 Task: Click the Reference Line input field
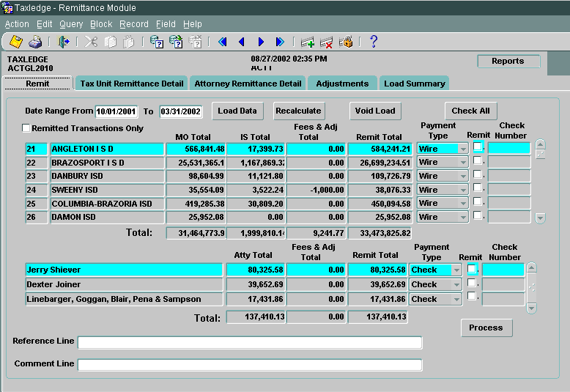[x=250, y=342]
